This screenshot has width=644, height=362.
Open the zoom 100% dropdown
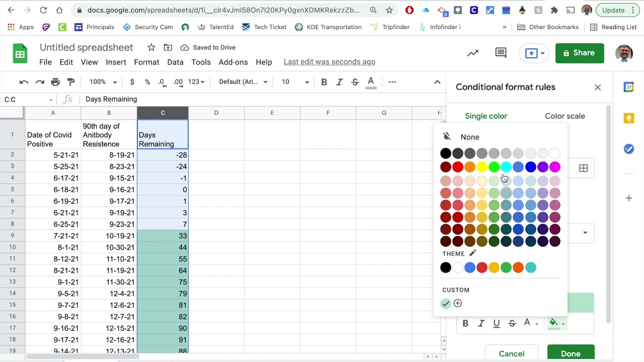103,82
